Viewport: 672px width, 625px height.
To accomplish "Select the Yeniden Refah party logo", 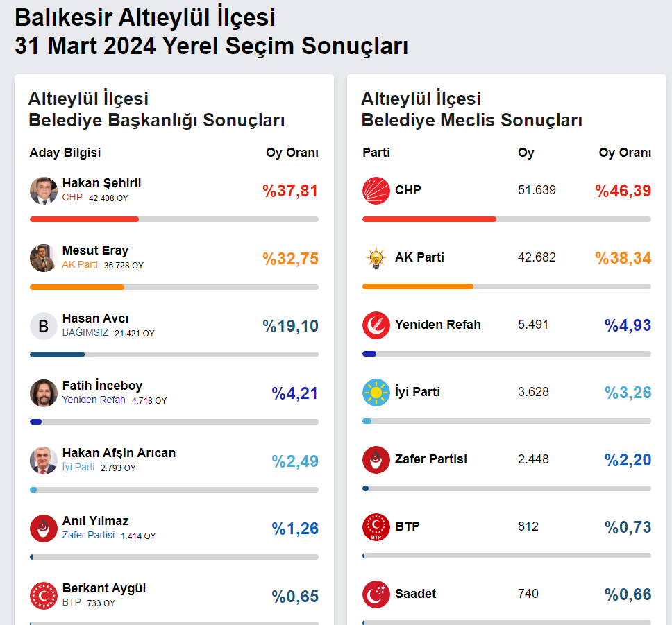I will click(376, 325).
